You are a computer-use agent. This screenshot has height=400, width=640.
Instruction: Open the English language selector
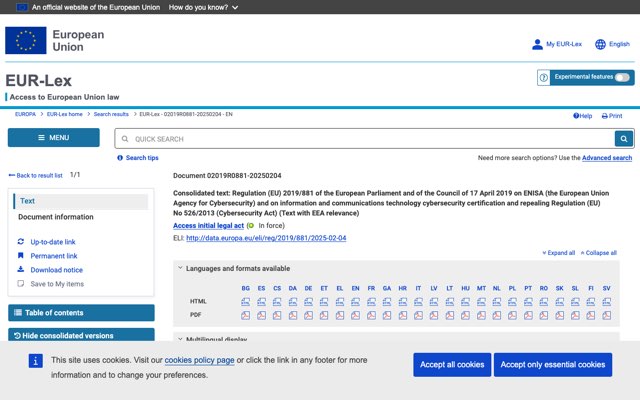pos(612,44)
